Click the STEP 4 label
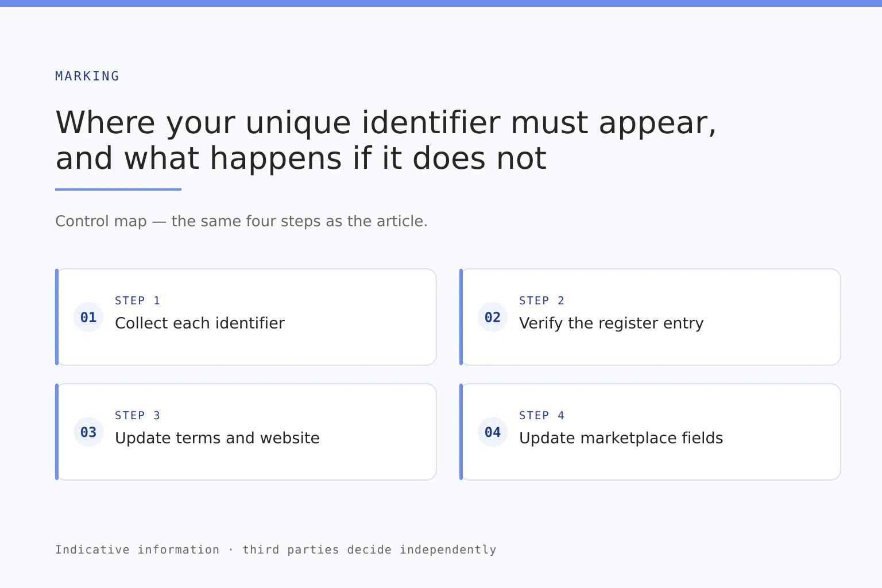The width and height of the screenshot is (882, 588). [542, 415]
